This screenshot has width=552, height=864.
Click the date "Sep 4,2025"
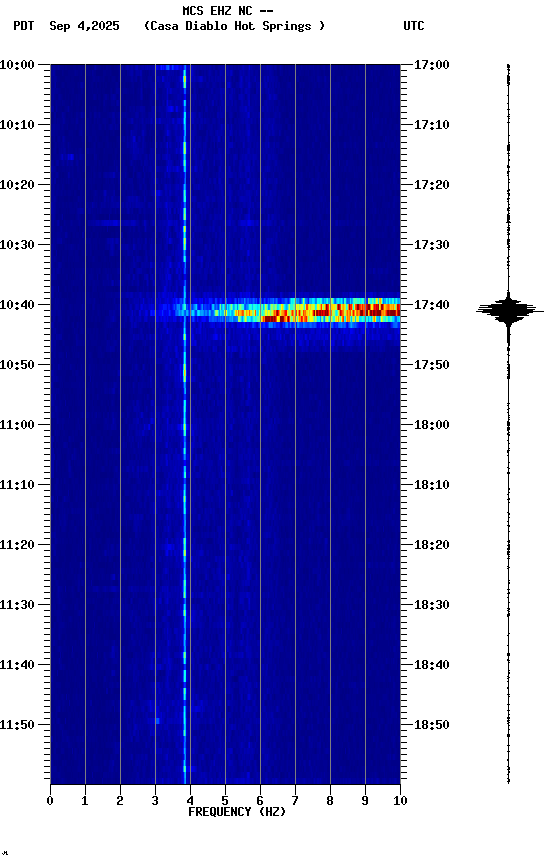pos(84,26)
